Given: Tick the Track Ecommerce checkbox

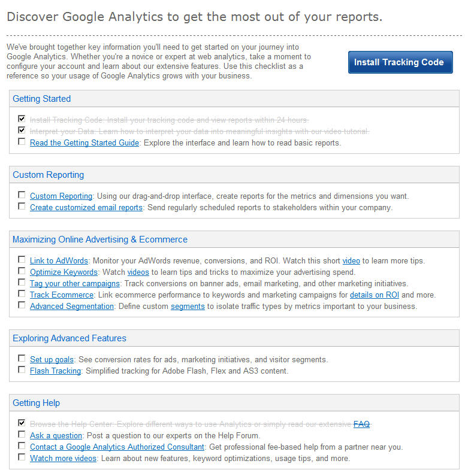Looking at the screenshot, I should coord(22,293).
